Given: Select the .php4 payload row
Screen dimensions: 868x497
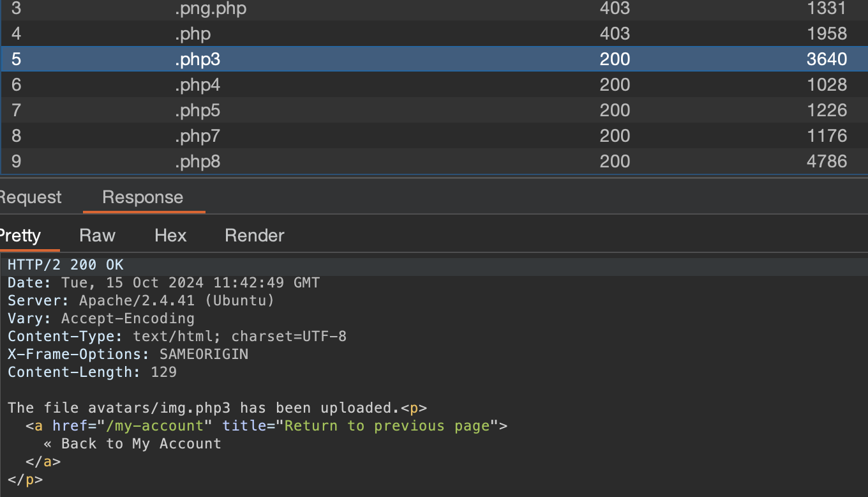Looking at the screenshot, I should [x=197, y=85].
